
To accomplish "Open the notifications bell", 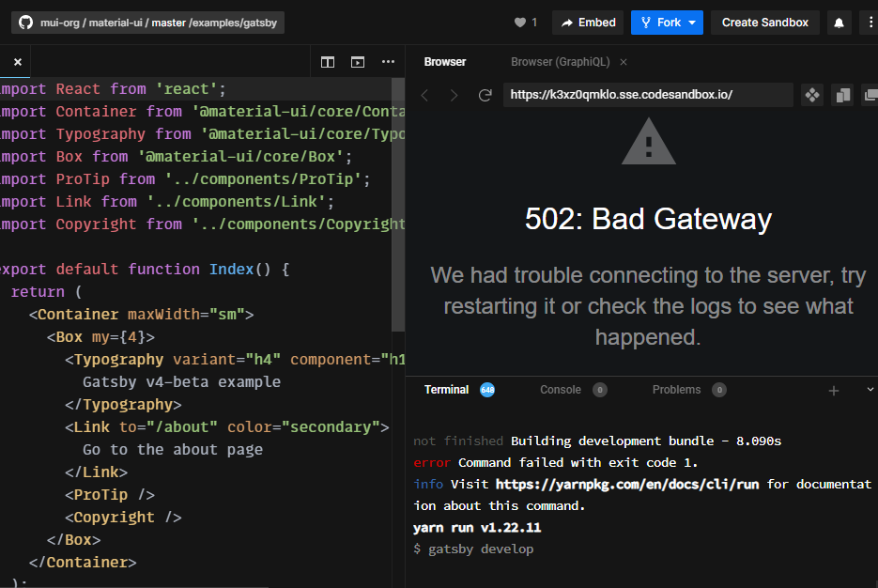I will point(839,23).
